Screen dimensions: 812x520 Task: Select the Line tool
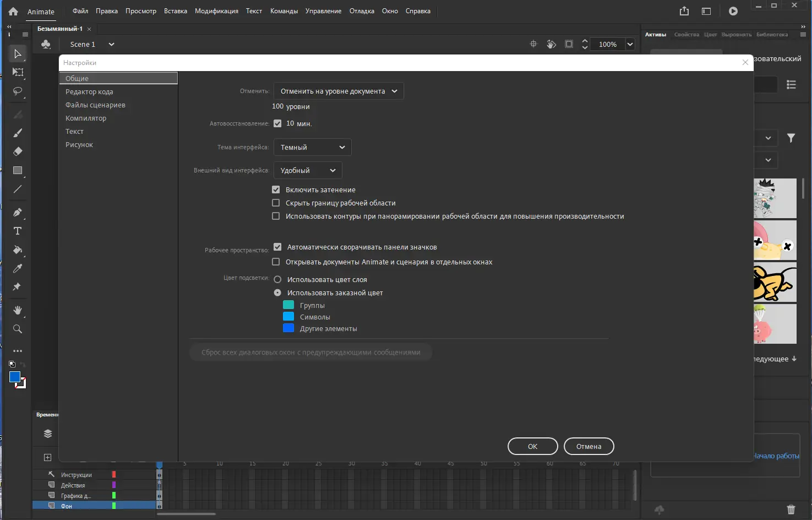click(18, 189)
